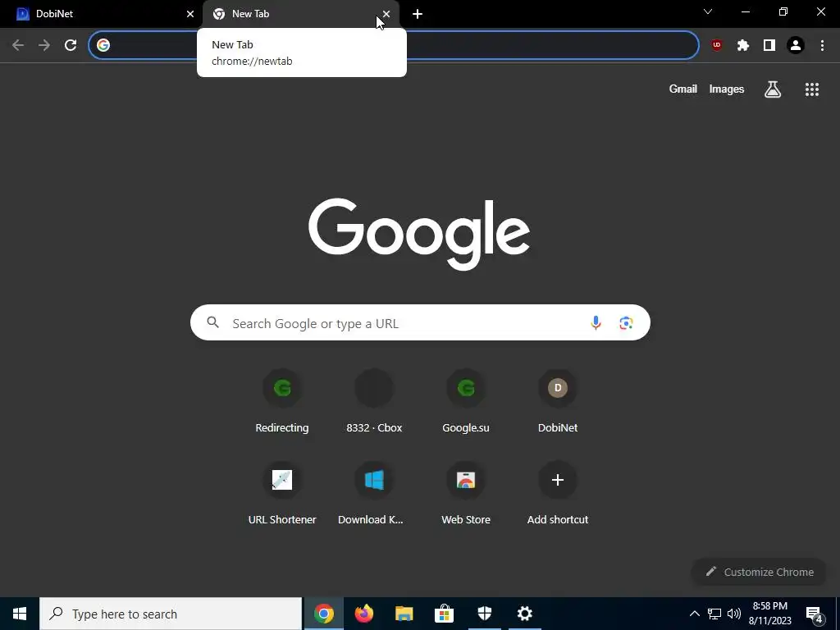Close the New Tab tab

[386, 14]
